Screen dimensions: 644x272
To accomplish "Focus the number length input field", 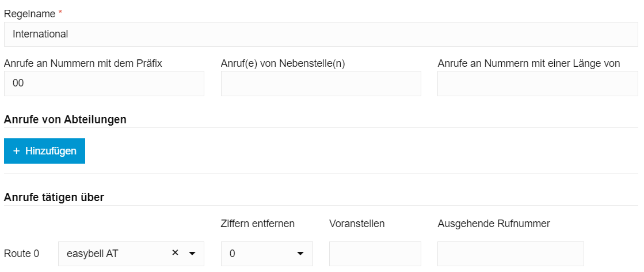I will 537,84.
